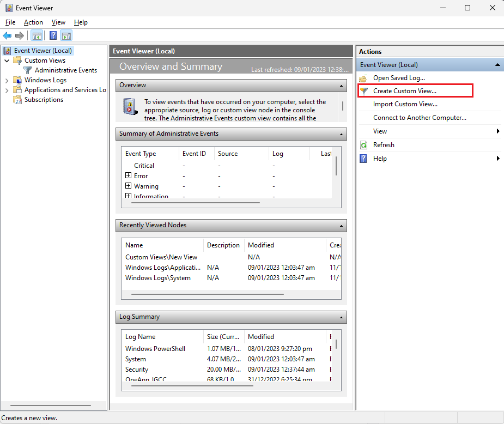Image resolution: width=504 pixels, height=424 pixels.
Task: Click the Back navigation arrow
Action: point(7,35)
